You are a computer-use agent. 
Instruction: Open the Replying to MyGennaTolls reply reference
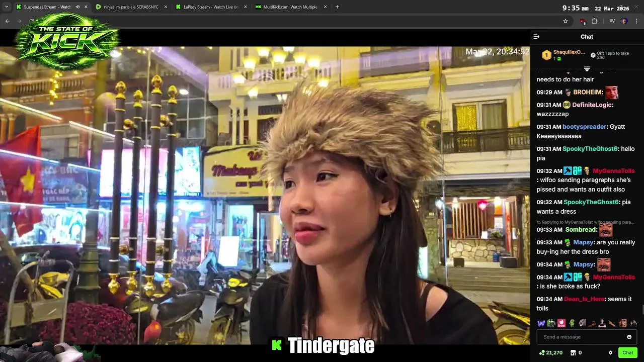coord(585,222)
